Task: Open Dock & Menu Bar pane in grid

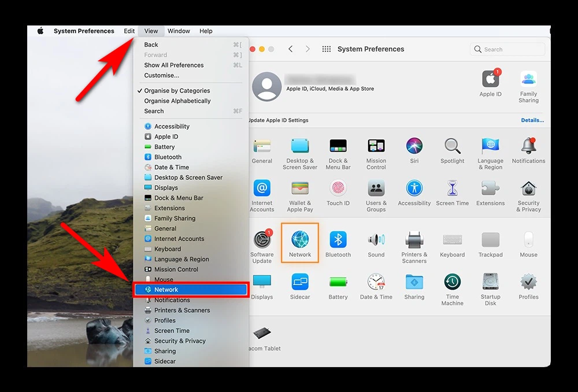Action: tap(338, 146)
